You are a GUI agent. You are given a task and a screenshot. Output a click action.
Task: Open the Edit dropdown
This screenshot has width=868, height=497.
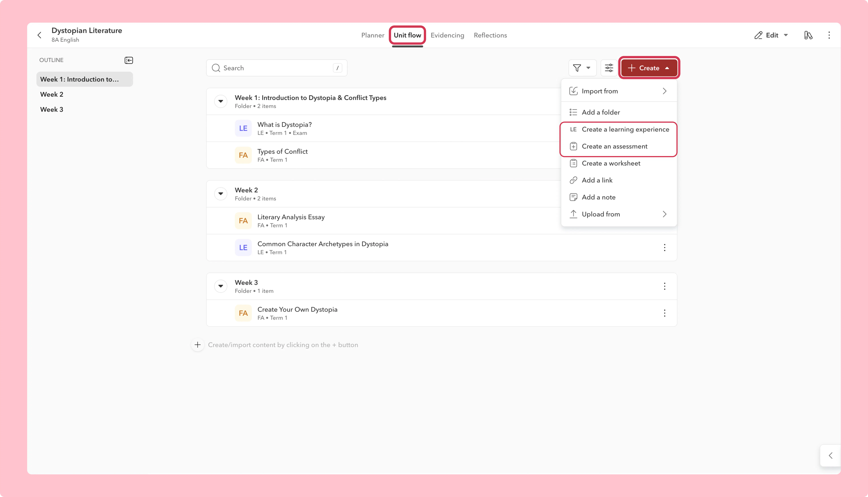coord(772,35)
